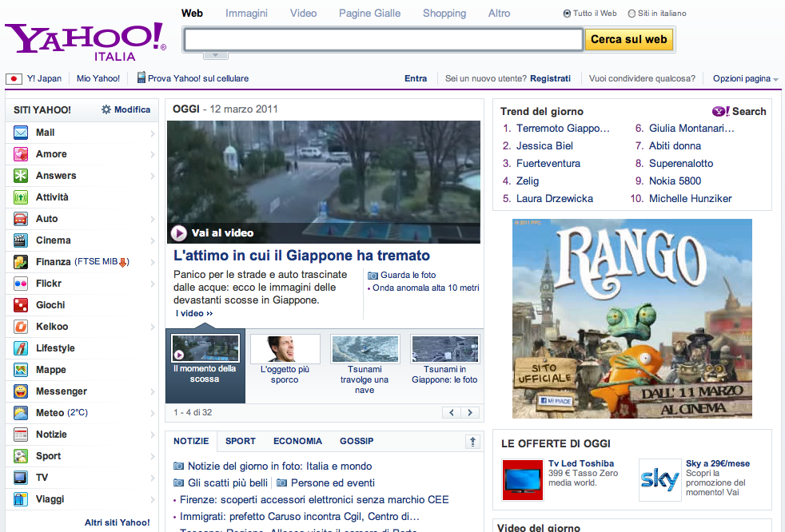
Task: Switch to the Immagini search tab
Action: (246, 14)
